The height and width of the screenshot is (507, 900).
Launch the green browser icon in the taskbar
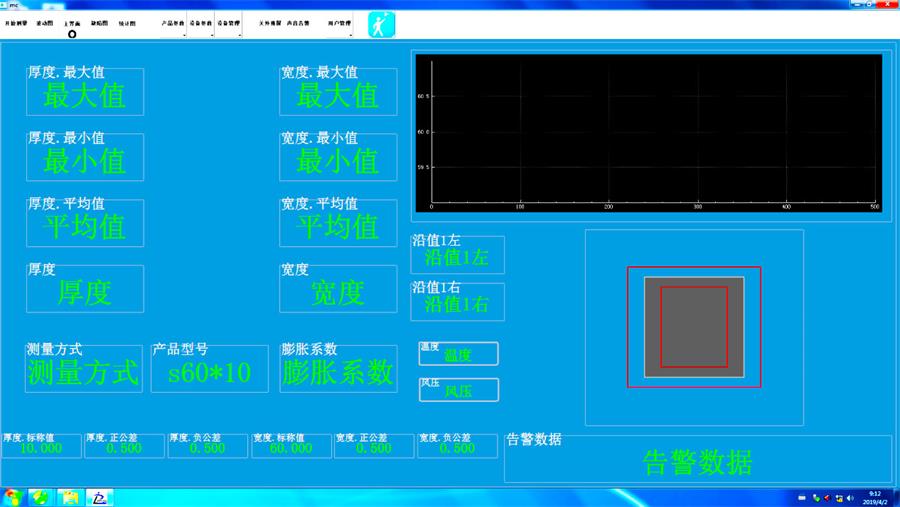click(x=42, y=496)
